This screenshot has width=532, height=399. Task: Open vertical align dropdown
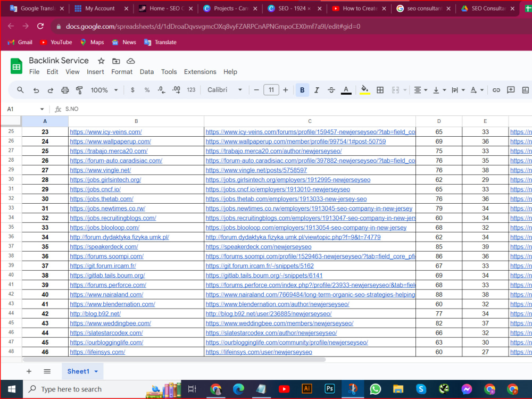pyautogui.click(x=439, y=90)
